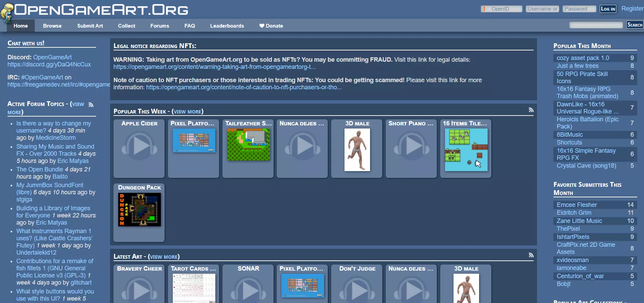
Task: Open the NFT fraud warning link
Action: pos(214,67)
